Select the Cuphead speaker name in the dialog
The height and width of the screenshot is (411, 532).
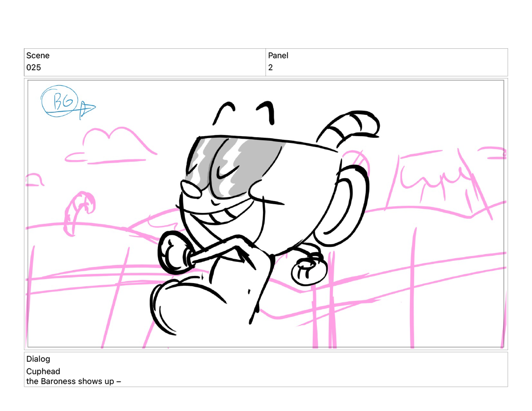43,372
